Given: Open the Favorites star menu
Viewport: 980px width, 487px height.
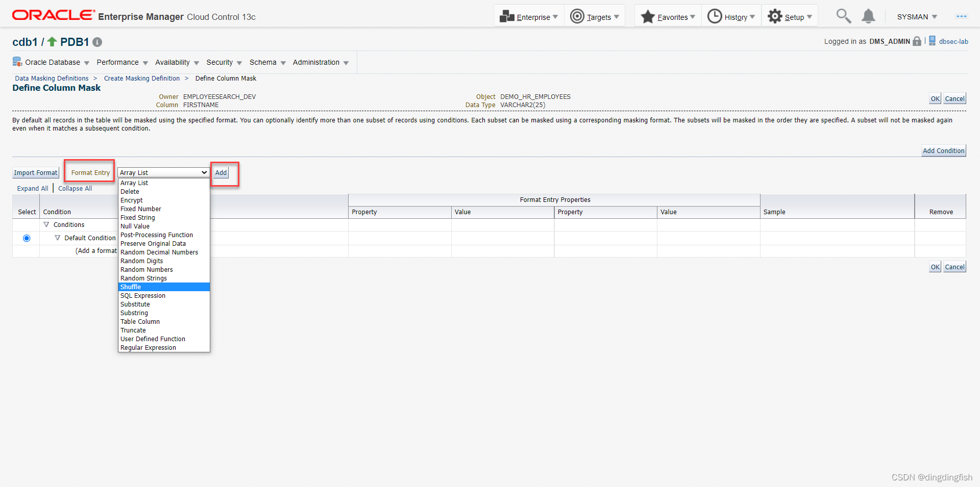Looking at the screenshot, I should tap(648, 16).
